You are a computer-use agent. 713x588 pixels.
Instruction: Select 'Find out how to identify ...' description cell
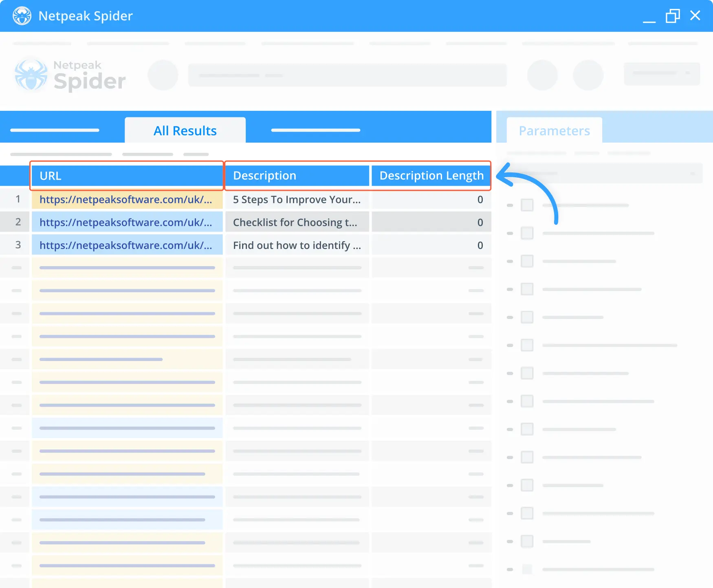[x=297, y=245]
